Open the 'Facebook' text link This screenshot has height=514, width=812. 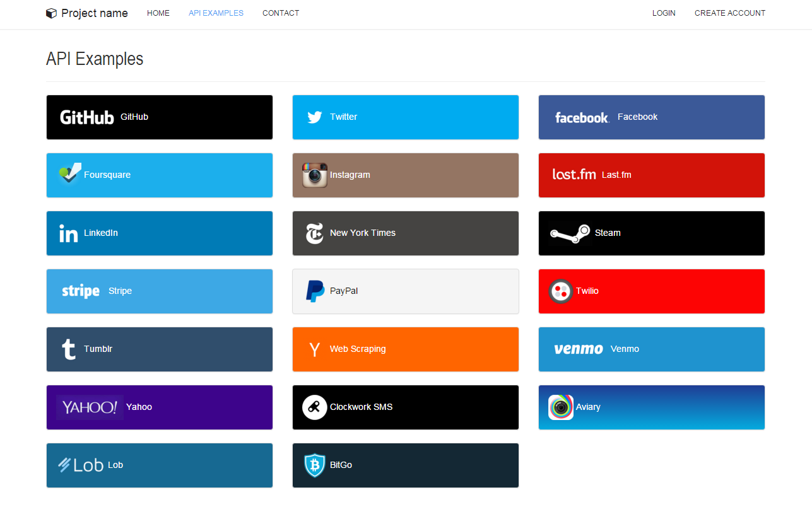click(637, 117)
